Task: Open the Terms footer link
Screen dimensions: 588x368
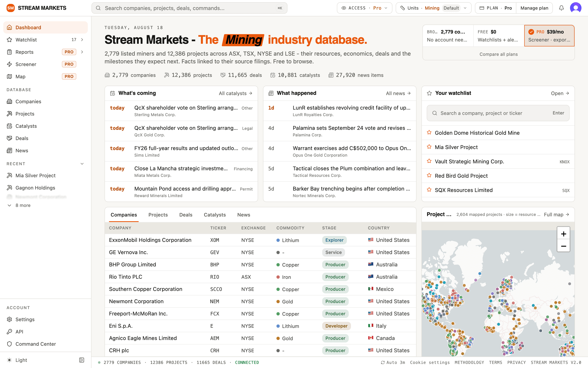Action: coord(496,362)
